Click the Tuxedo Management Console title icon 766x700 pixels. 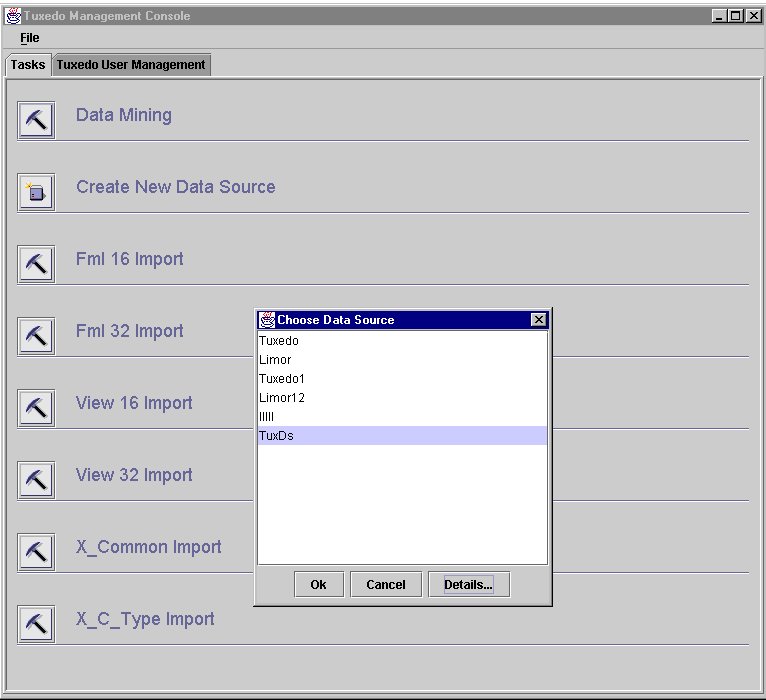pyautogui.click(x=13, y=16)
